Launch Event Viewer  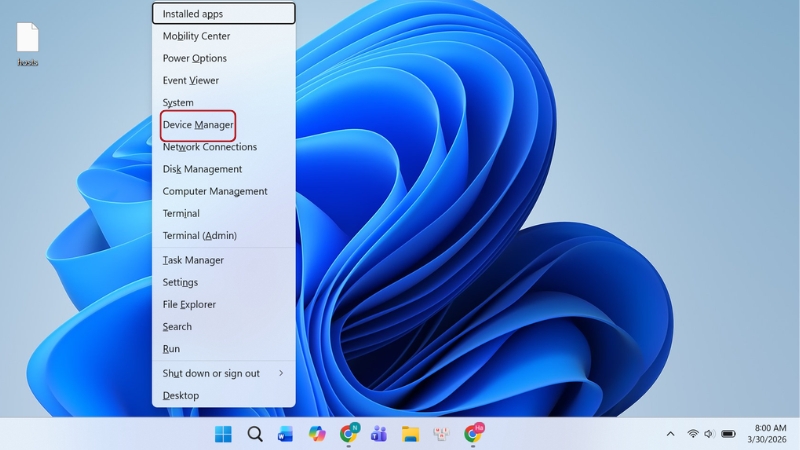pos(223,80)
